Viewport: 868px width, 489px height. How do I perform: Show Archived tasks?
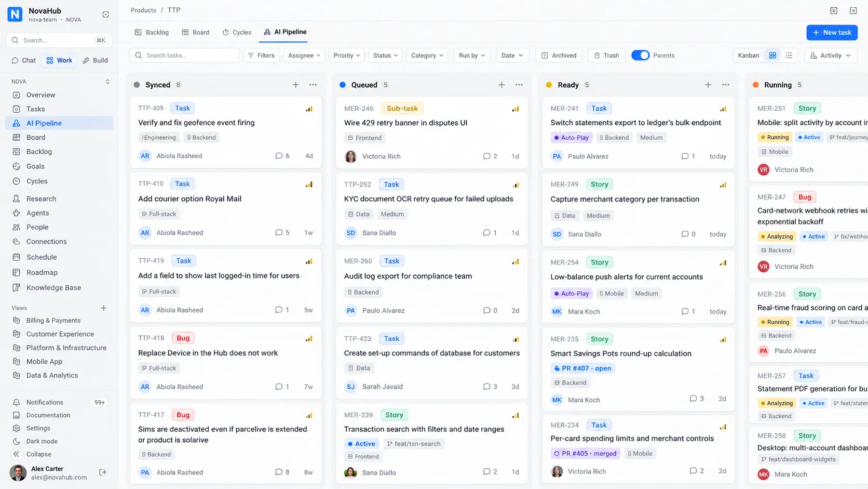click(559, 56)
